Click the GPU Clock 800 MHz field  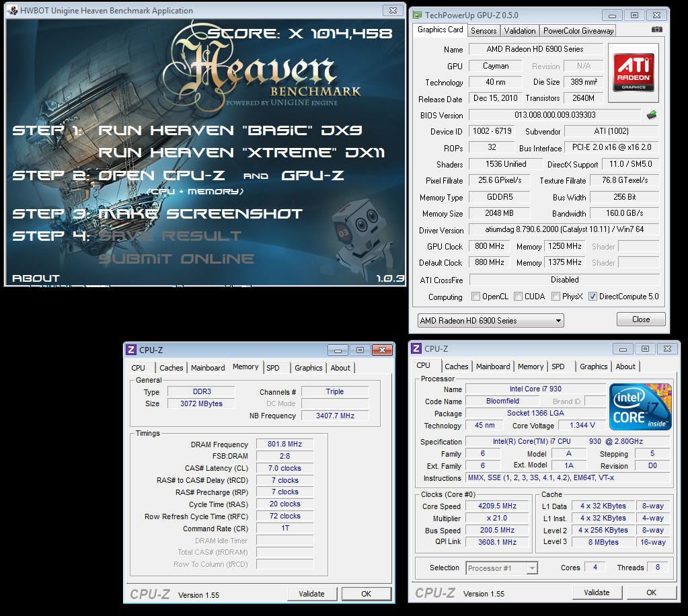tap(489, 246)
